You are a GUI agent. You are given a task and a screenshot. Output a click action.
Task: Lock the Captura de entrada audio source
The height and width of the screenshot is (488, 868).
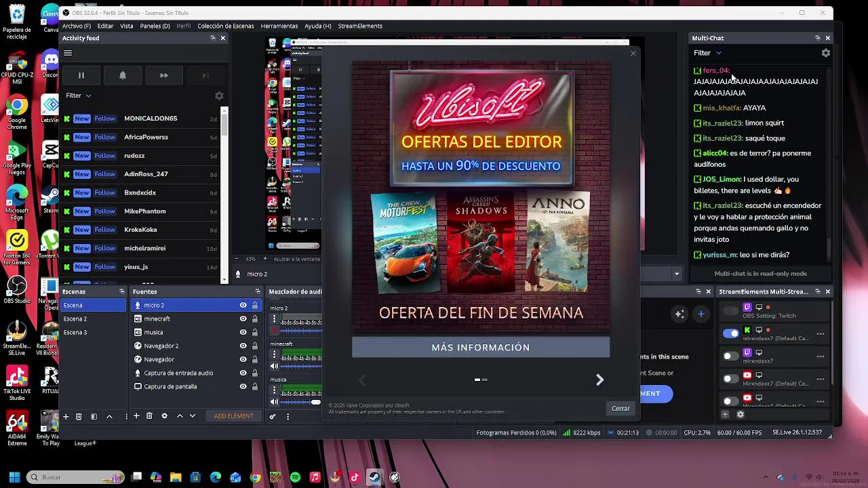coord(255,373)
